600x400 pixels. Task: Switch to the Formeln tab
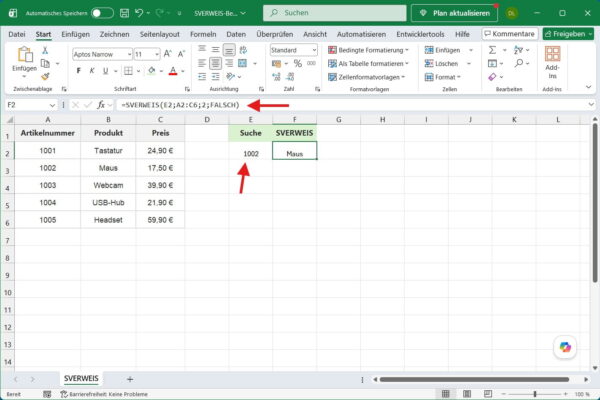203,34
